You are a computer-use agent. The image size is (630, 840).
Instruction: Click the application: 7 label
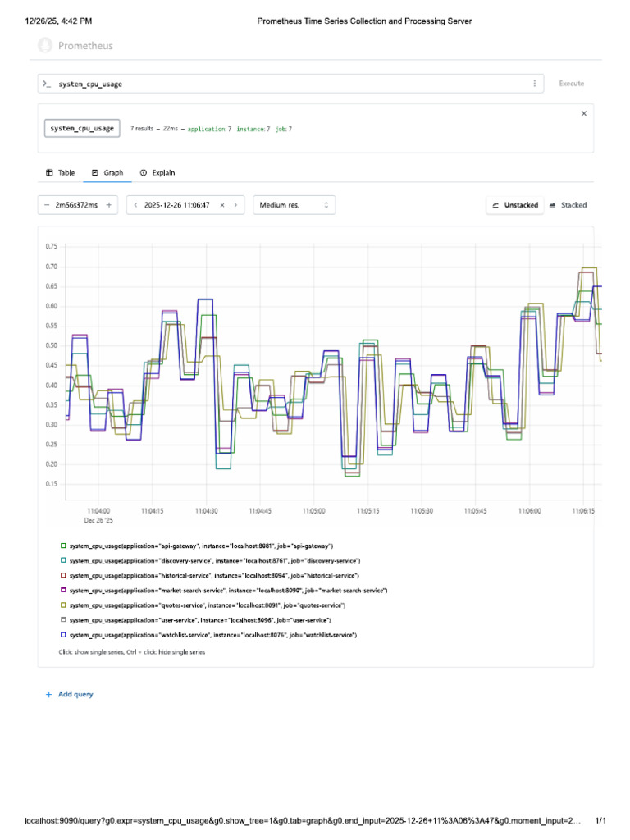coord(209,129)
